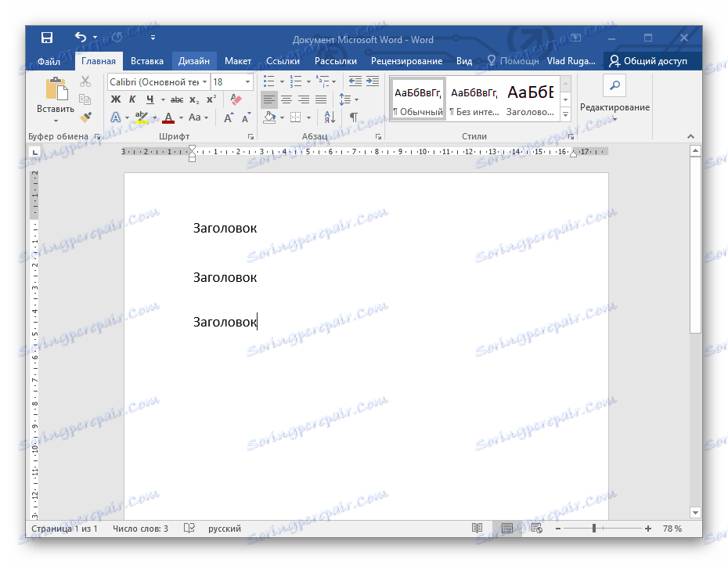Toggle strikethrough abc formatting

(x=176, y=99)
